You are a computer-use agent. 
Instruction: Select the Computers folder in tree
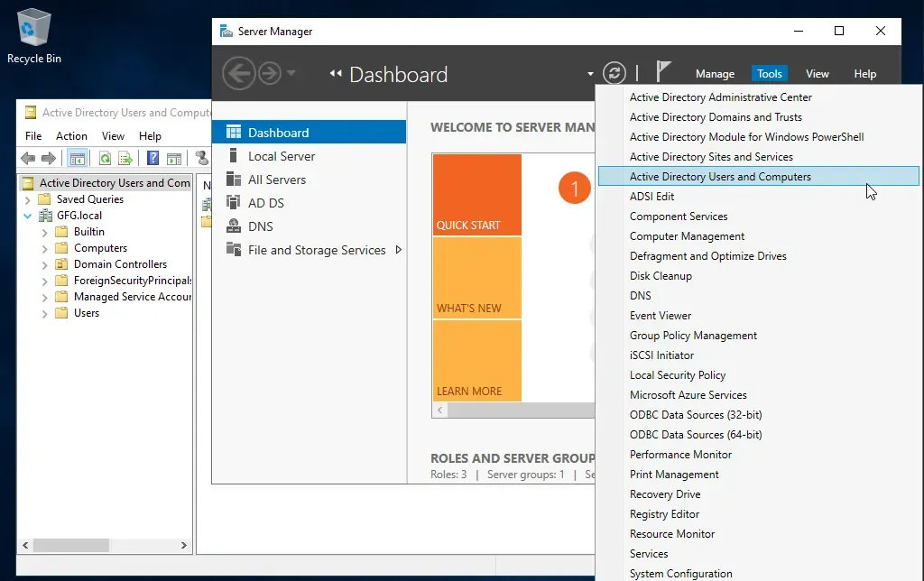[100, 248]
